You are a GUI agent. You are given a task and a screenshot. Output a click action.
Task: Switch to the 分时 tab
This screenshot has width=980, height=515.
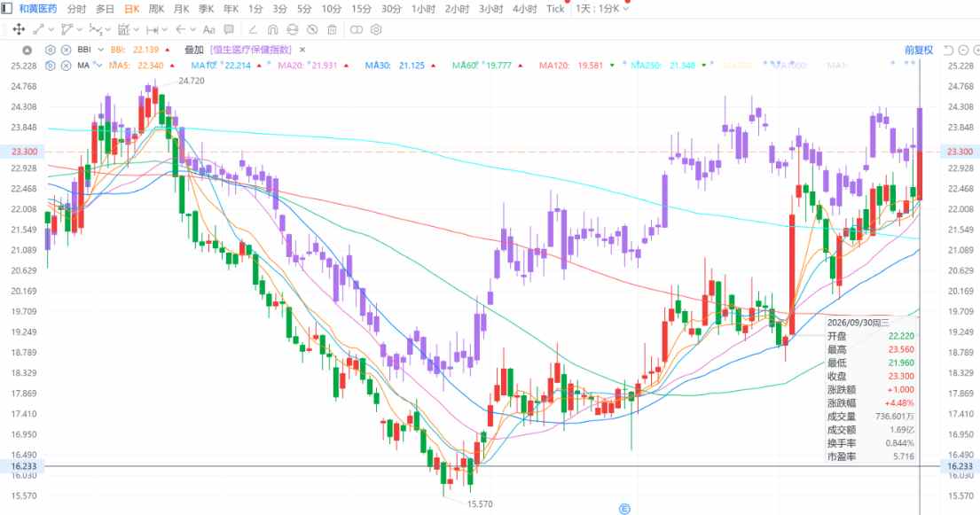tap(76, 9)
